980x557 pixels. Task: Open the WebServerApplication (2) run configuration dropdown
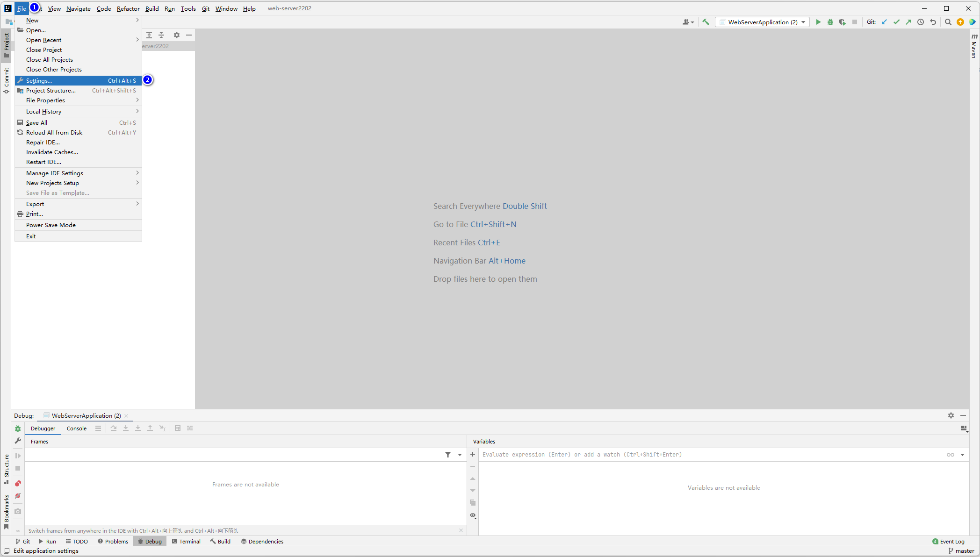point(762,22)
